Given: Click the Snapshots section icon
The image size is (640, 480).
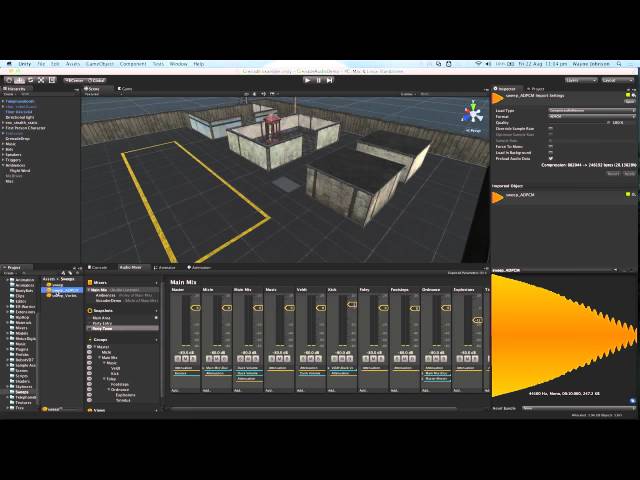Looking at the screenshot, I should coord(90,311).
